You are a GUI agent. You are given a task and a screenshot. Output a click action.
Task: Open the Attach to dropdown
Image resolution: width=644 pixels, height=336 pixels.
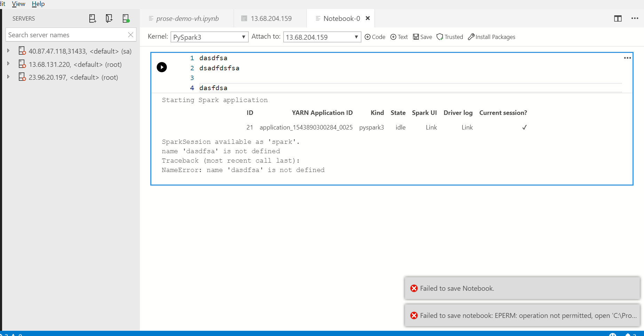(321, 37)
